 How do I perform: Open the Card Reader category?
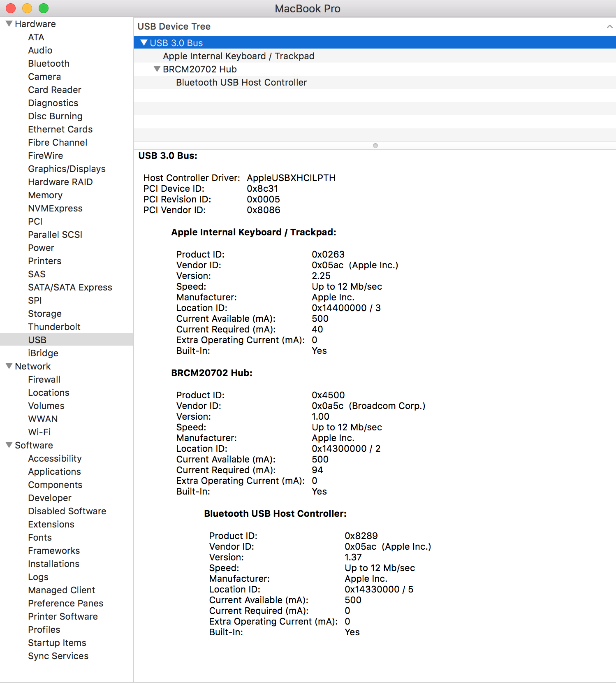pyautogui.click(x=55, y=90)
